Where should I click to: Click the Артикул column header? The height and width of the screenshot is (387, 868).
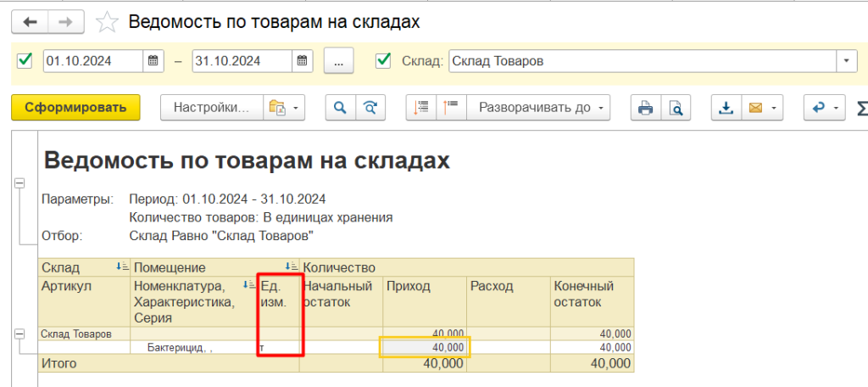tap(84, 302)
